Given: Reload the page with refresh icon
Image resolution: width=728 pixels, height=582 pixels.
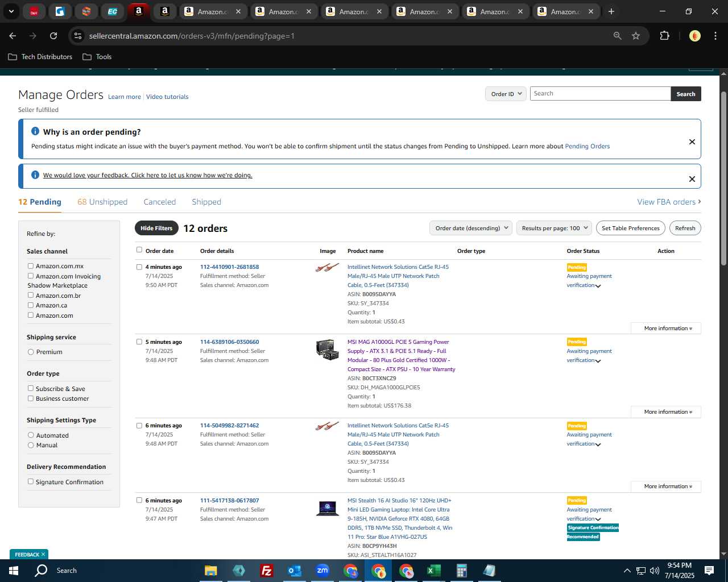Looking at the screenshot, I should coord(53,36).
